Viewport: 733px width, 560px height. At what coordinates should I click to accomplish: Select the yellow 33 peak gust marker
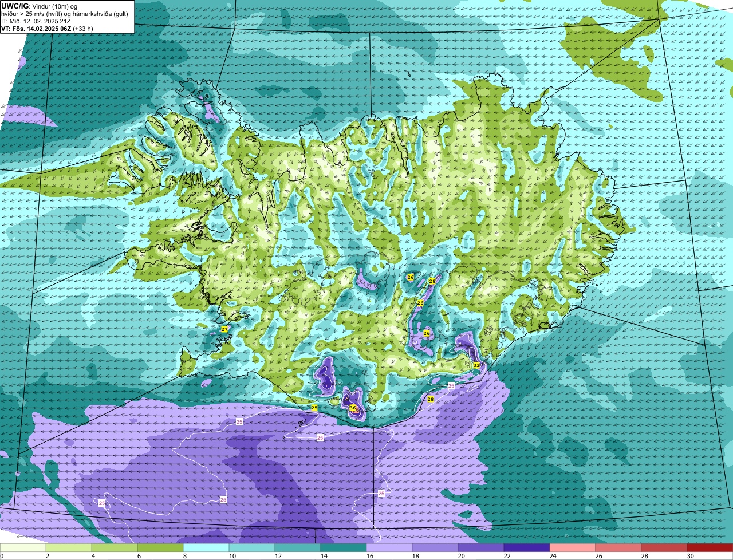click(x=476, y=365)
